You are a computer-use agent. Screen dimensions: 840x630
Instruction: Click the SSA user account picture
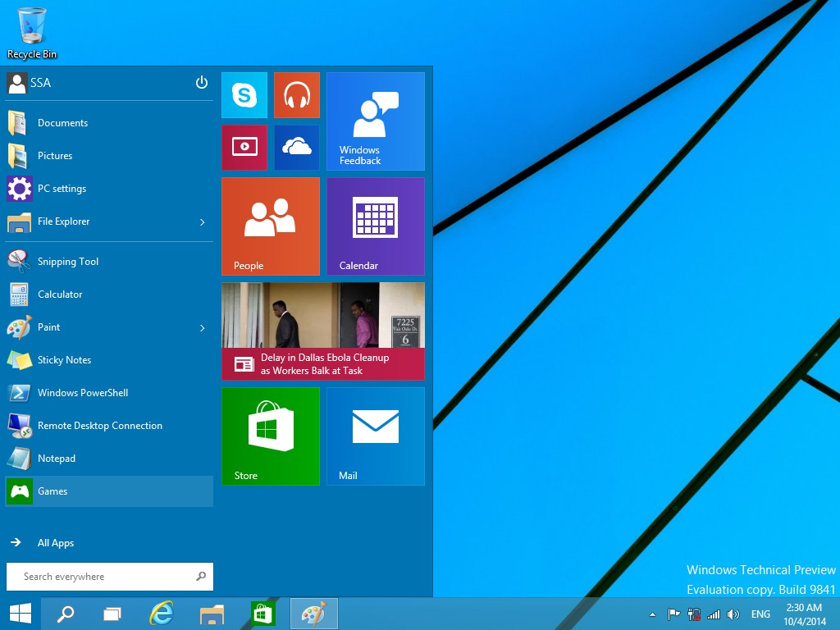coord(16,83)
